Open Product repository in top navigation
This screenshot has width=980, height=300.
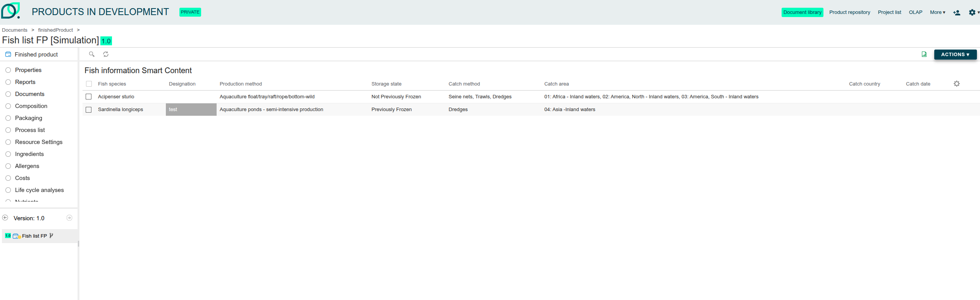[849, 12]
